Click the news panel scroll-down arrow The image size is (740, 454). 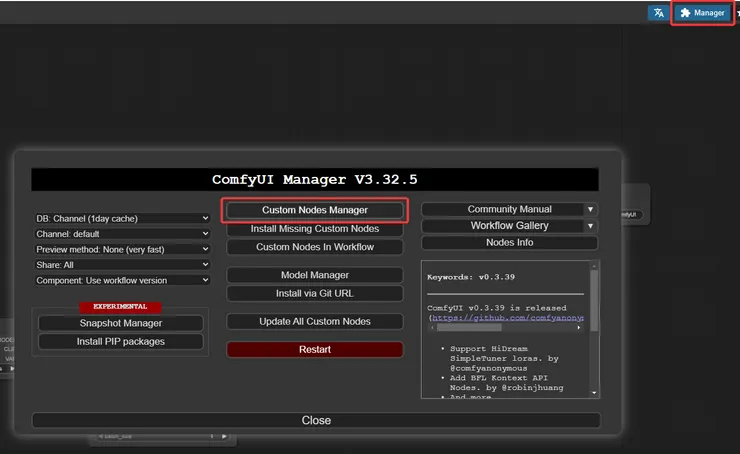point(594,393)
